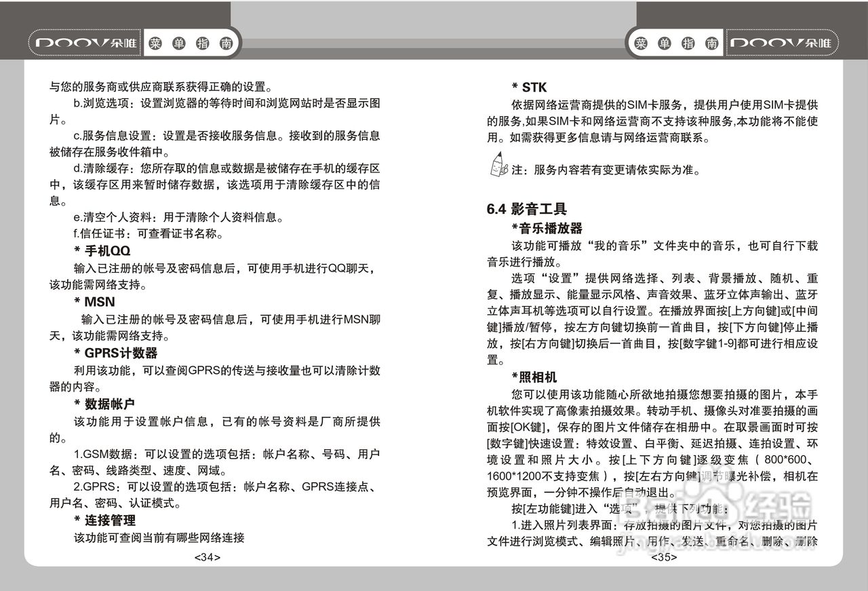Click the line starting "b.浏览选项"

[226, 104]
